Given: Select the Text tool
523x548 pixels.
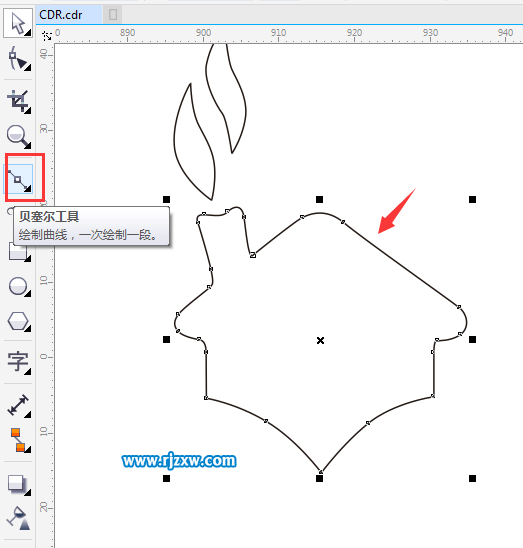Looking at the screenshot, I should point(18,362).
